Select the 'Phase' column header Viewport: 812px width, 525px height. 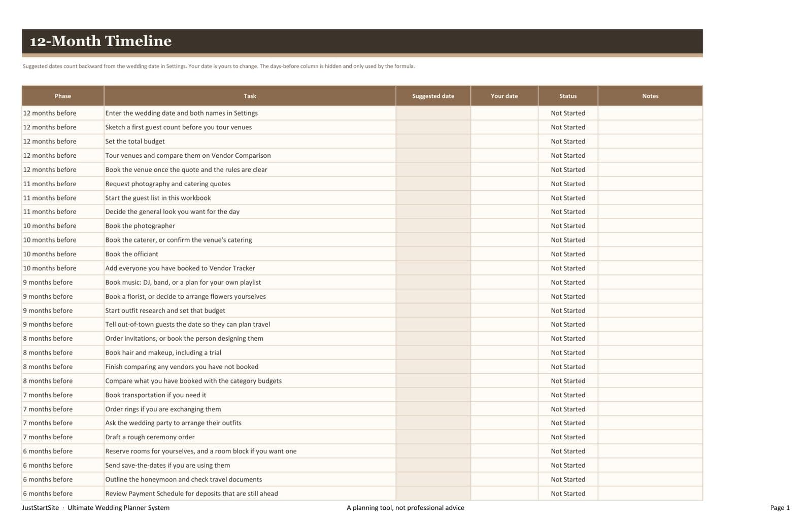63,96
